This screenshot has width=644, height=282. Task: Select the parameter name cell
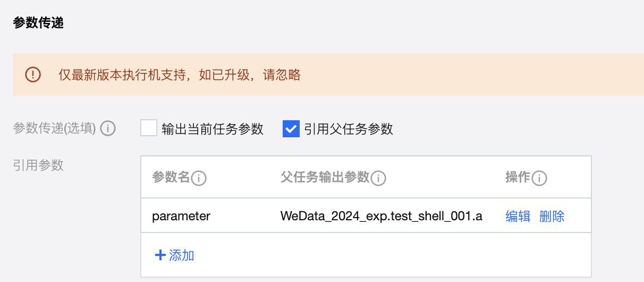pyautogui.click(x=181, y=216)
